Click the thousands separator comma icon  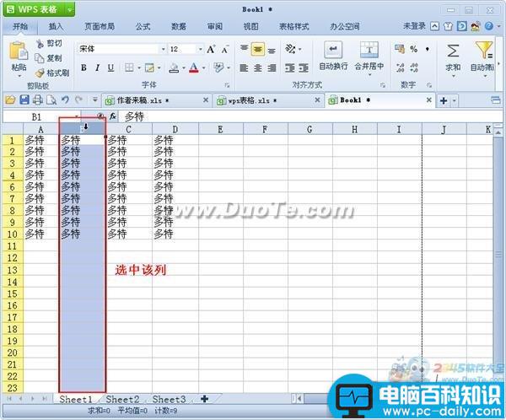pyautogui.click(x=428, y=49)
